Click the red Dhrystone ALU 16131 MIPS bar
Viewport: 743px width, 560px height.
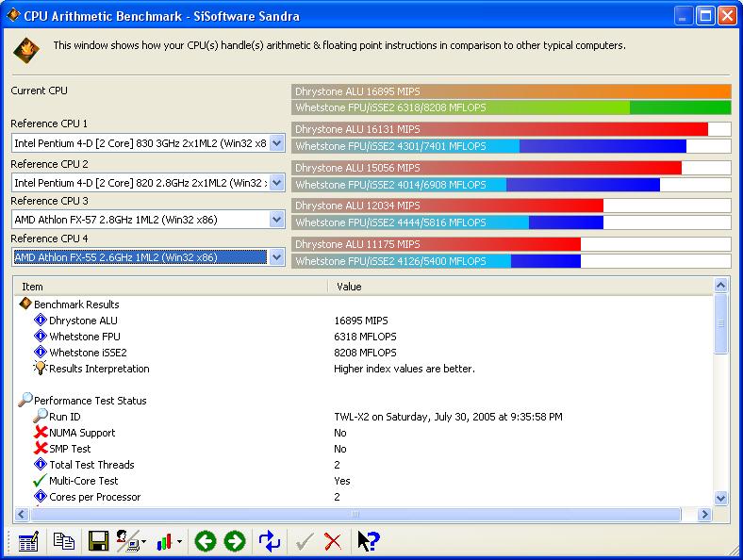[511, 129]
